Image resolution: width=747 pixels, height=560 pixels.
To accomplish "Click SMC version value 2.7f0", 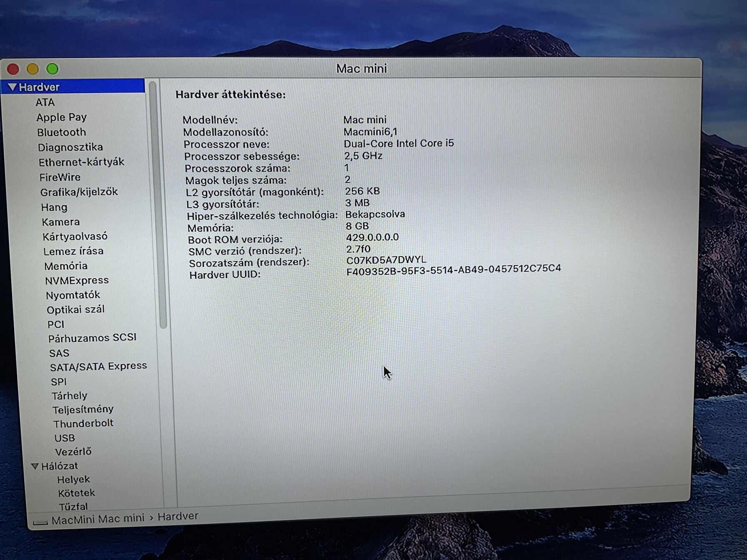I will [358, 249].
